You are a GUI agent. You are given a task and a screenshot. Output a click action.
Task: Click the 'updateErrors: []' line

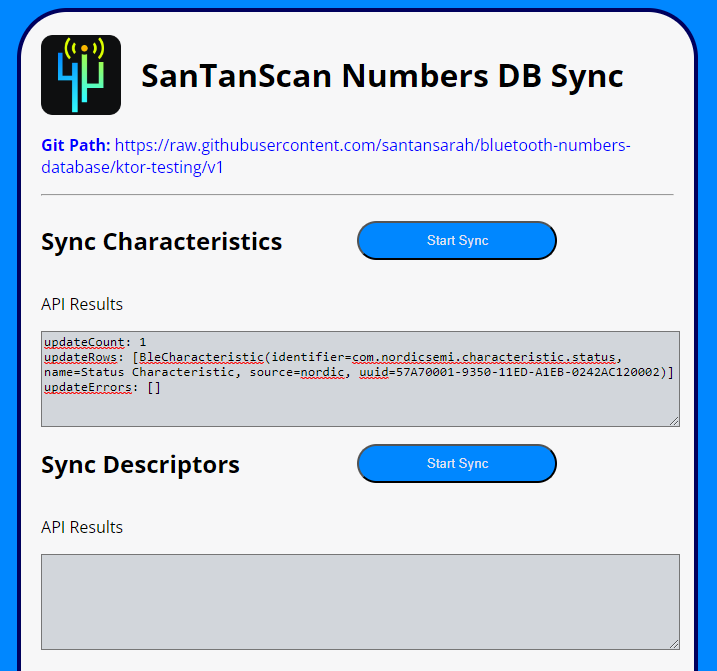102,387
